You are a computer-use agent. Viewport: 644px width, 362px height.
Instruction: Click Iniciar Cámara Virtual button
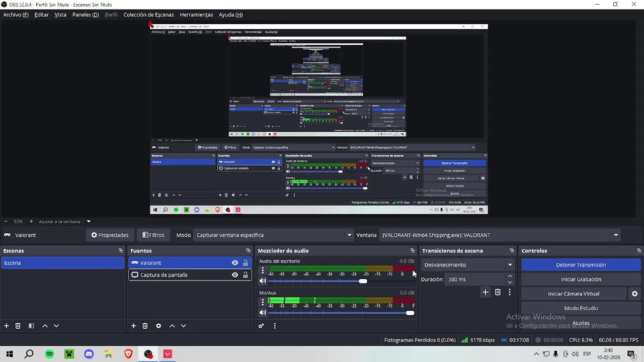click(x=574, y=294)
